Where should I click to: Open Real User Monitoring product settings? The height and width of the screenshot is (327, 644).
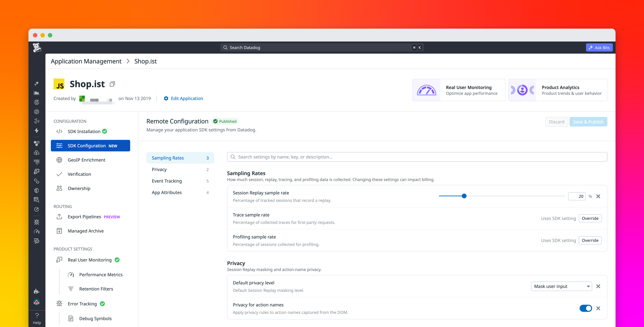click(90, 260)
